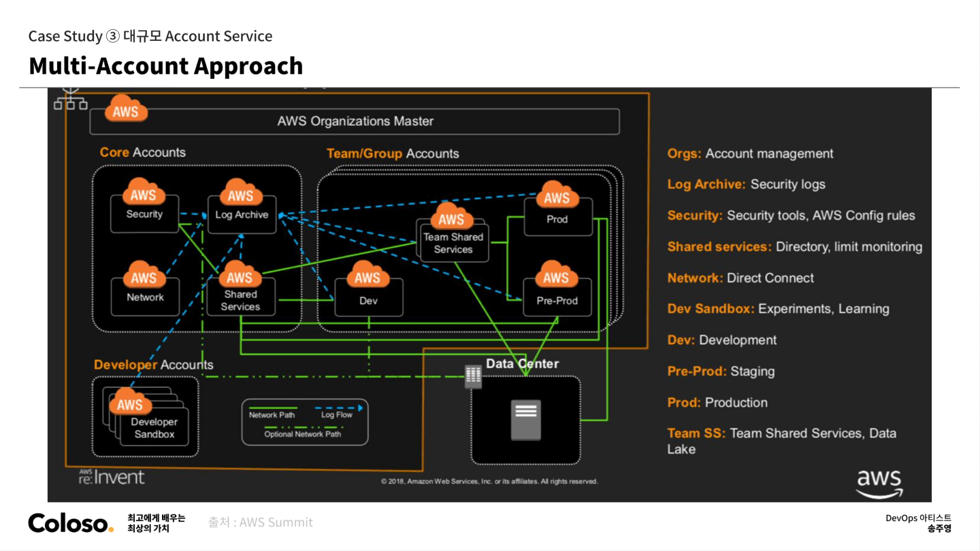Select 'Dev Sandbox: Experiments, Learning' legend line
Image resolution: width=980 pixels, height=551 pixels.
778,309
